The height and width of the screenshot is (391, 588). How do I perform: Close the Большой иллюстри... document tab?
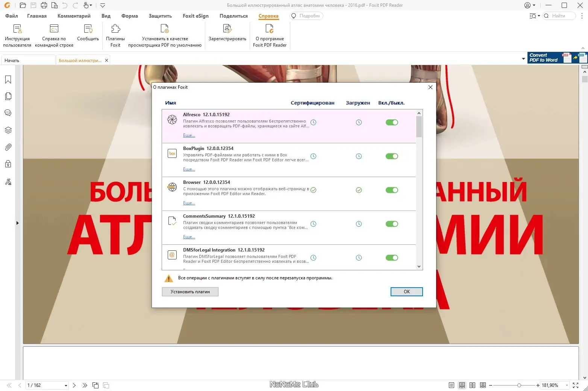pos(106,60)
